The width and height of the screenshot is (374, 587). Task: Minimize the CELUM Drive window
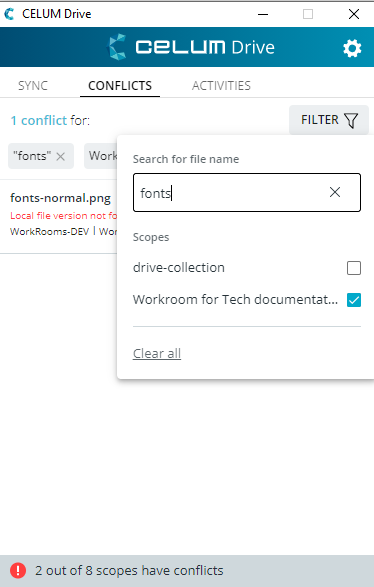(x=263, y=14)
